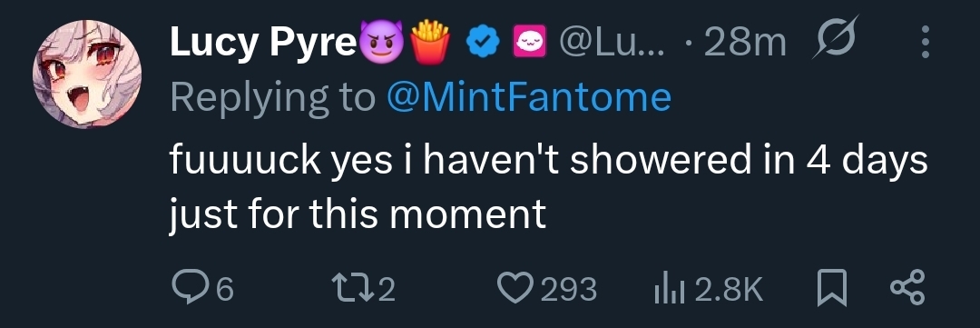Click the repost arrows icon

(x=354, y=289)
